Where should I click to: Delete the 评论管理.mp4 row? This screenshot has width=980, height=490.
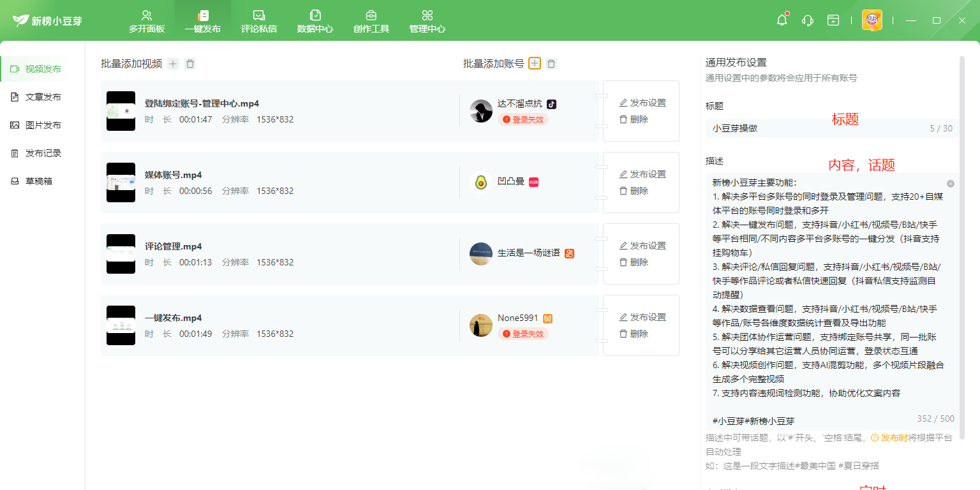pyautogui.click(x=634, y=262)
